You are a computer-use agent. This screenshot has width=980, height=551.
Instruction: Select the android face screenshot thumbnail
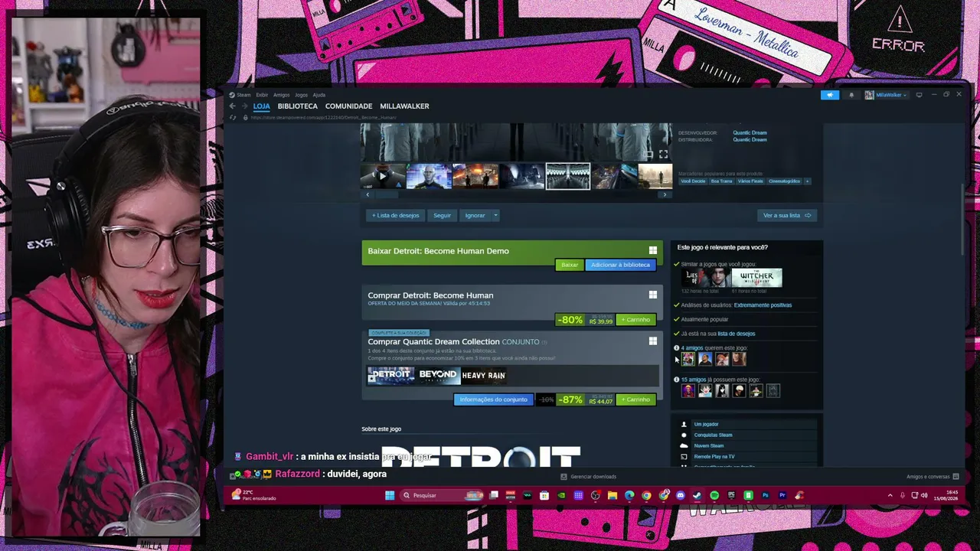[429, 176]
